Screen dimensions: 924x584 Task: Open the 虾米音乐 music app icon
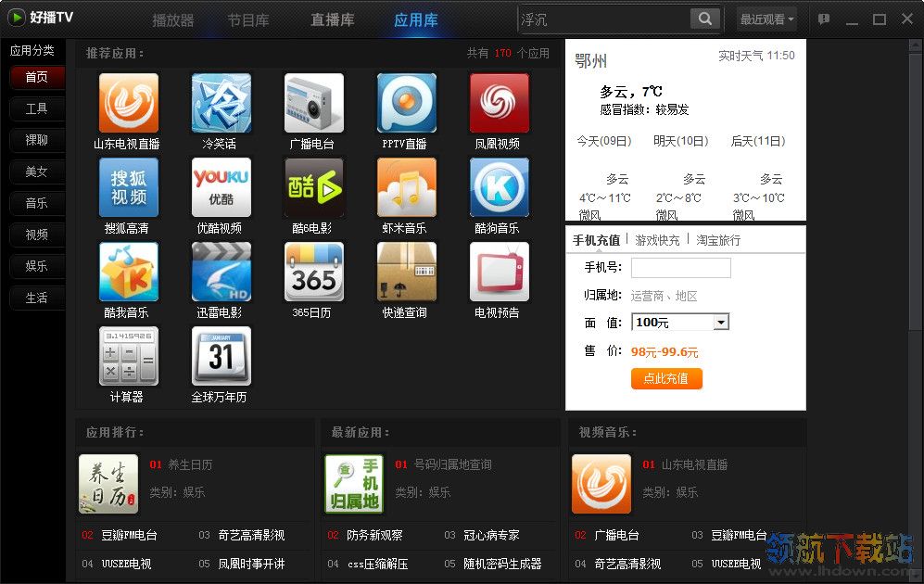coord(407,187)
